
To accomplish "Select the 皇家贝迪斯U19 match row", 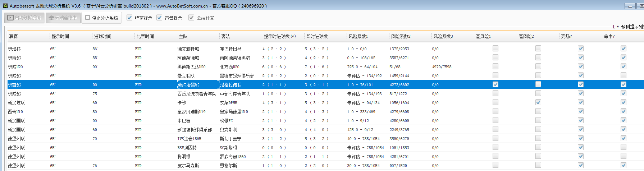I will coord(191,112).
